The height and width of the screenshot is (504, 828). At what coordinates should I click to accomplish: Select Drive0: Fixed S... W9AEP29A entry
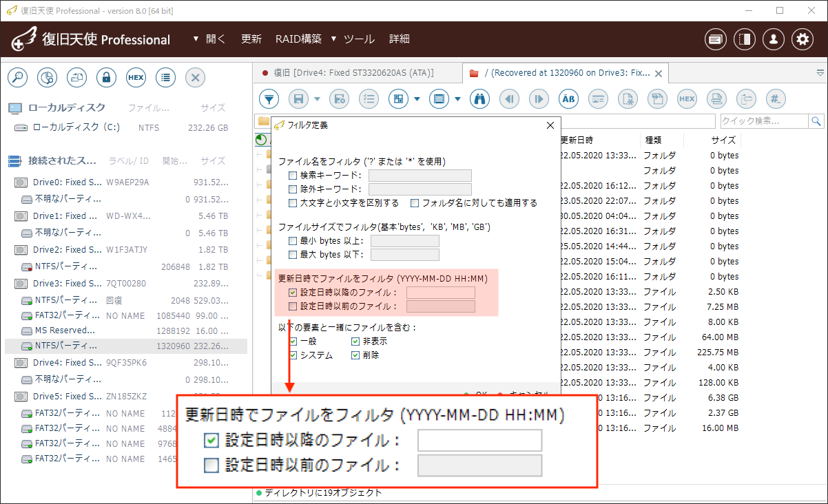click(125, 182)
